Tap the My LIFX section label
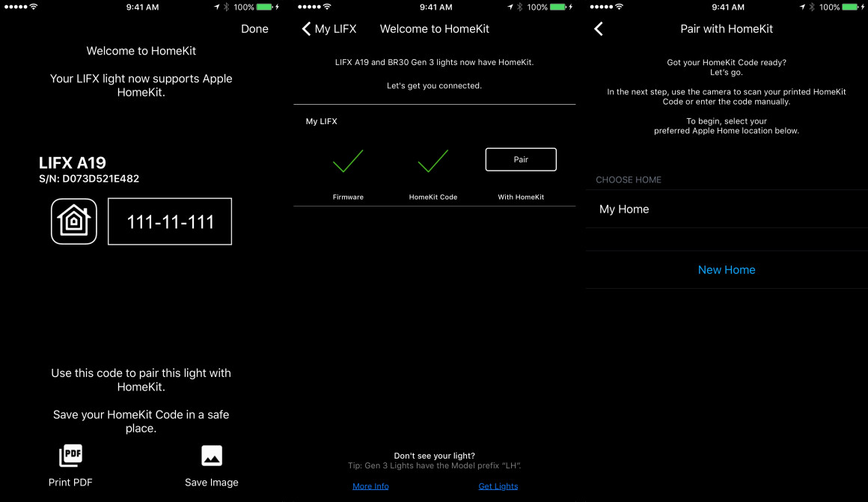This screenshot has width=868, height=502. click(x=321, y=121)
